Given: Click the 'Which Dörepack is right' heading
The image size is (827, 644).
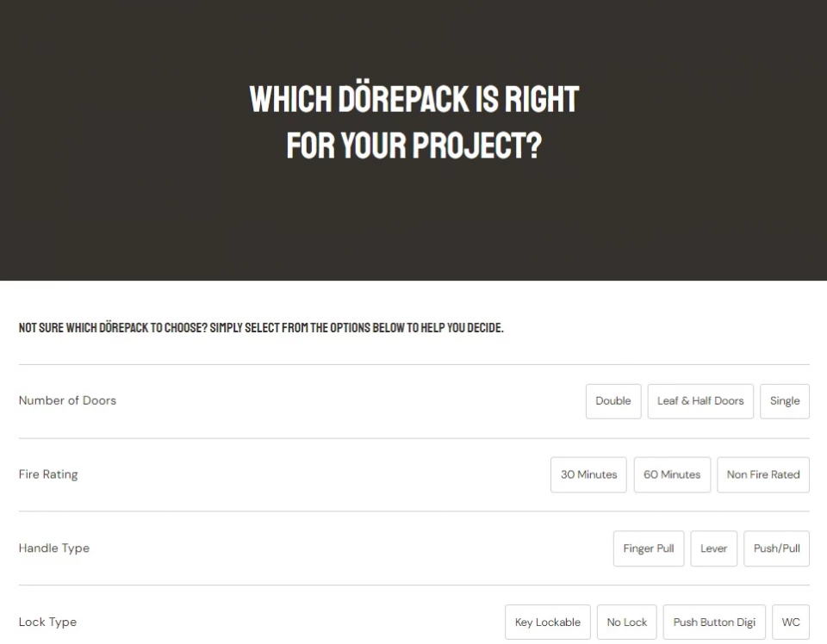Looking at the screenshot, I should coord(414,122).
